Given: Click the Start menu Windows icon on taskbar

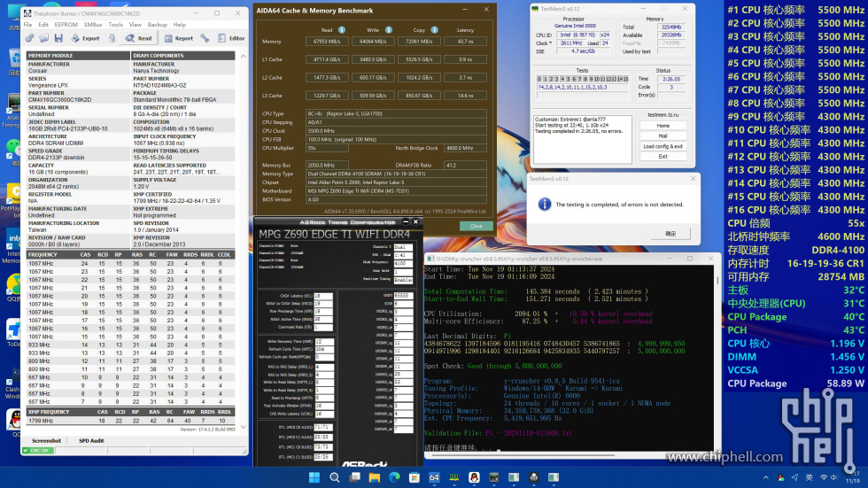Looking at the screenshot, I should point(314,477).
